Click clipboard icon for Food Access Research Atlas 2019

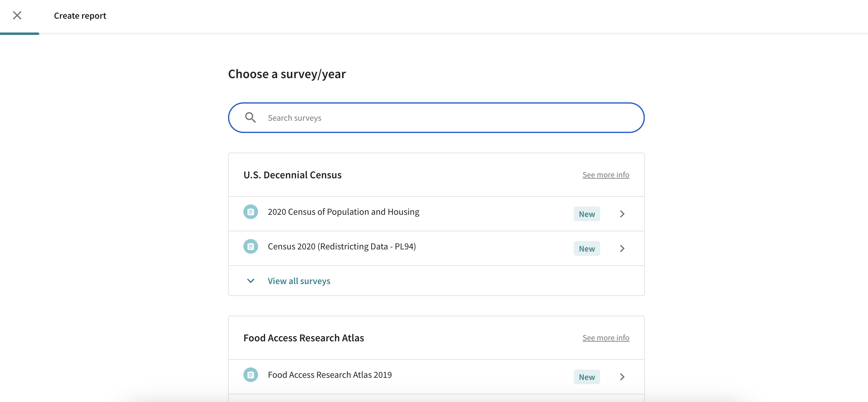251,375
